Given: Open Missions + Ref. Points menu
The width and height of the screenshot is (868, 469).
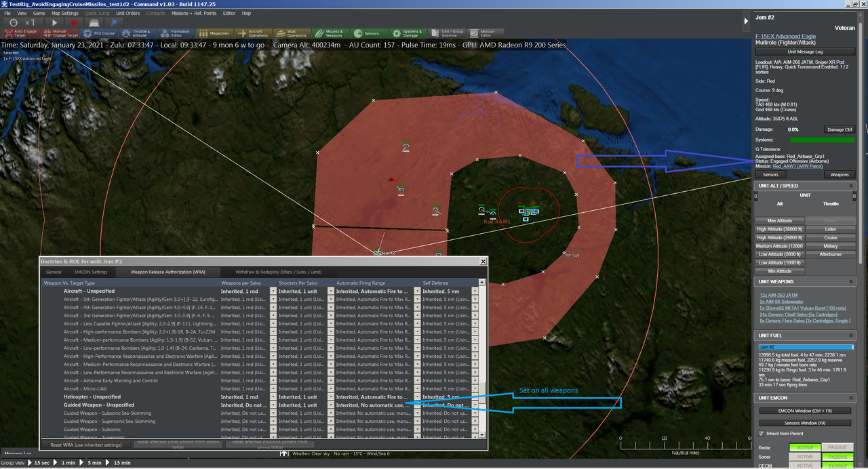Looking at the screenshot, I should tap(194, 13).
